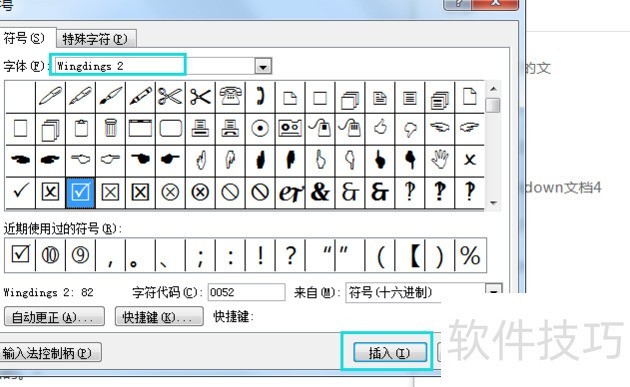This screenshot has height=387, width=630.
Task: Select the stacked documents symbol in first row
Action: [350, 97]
